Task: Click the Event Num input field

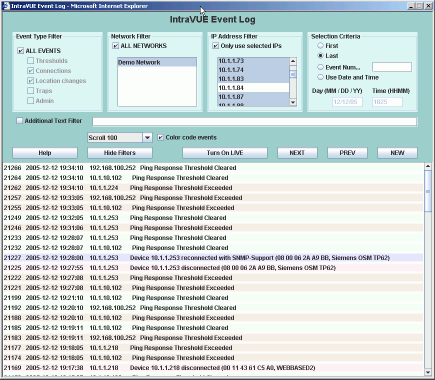Action: point(392,67)
